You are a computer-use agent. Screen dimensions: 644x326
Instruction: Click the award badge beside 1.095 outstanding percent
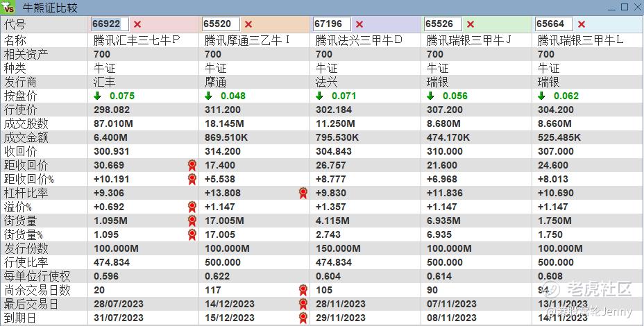192,235
